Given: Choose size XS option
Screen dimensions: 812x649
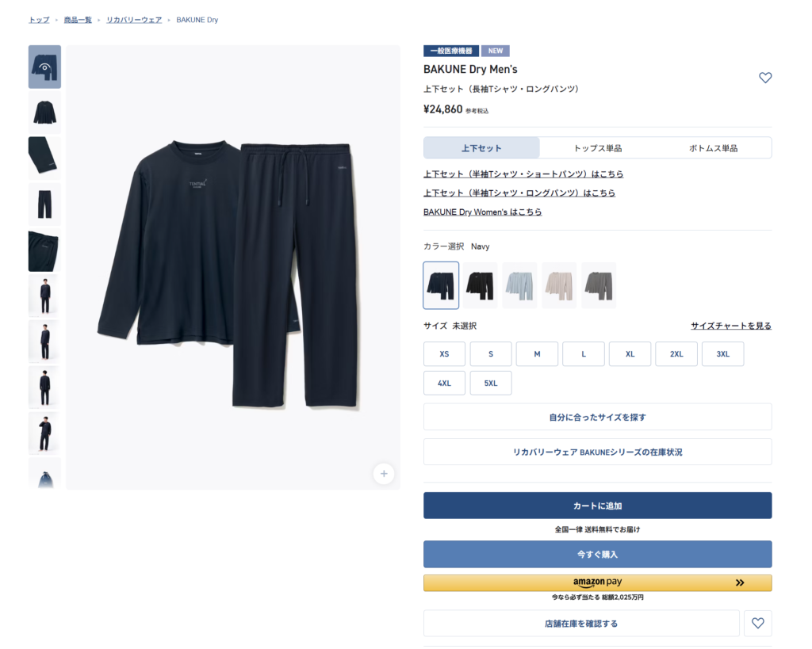Looking at the screenshot, I should point(444,354).
